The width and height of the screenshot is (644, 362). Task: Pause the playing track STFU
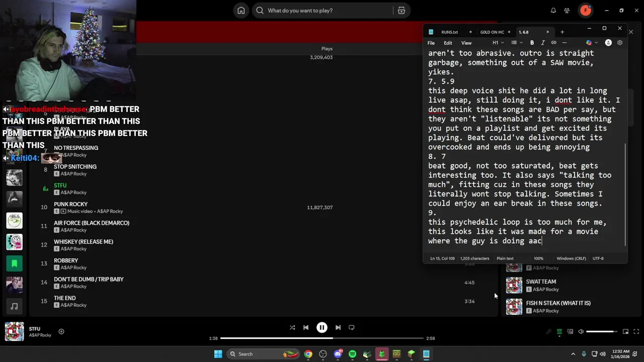tap(322, 327)
